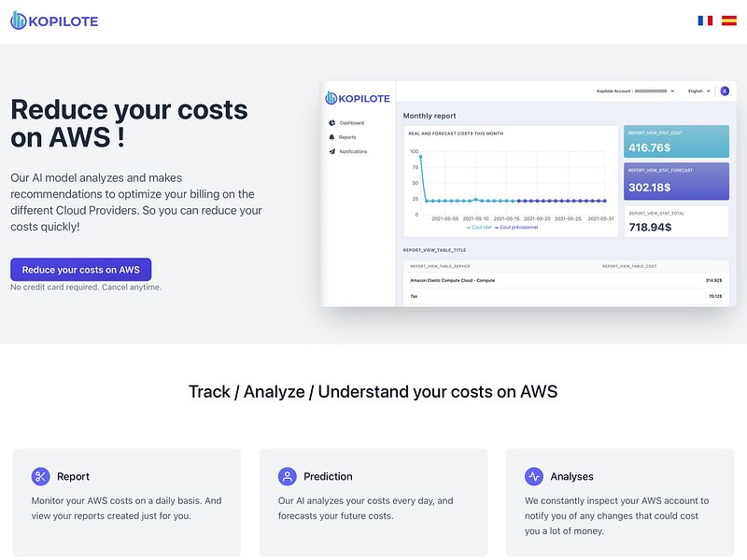Click the 302.18$ forecast stat card
Viewport: 747px width, 560px height.
click(676, 181)
